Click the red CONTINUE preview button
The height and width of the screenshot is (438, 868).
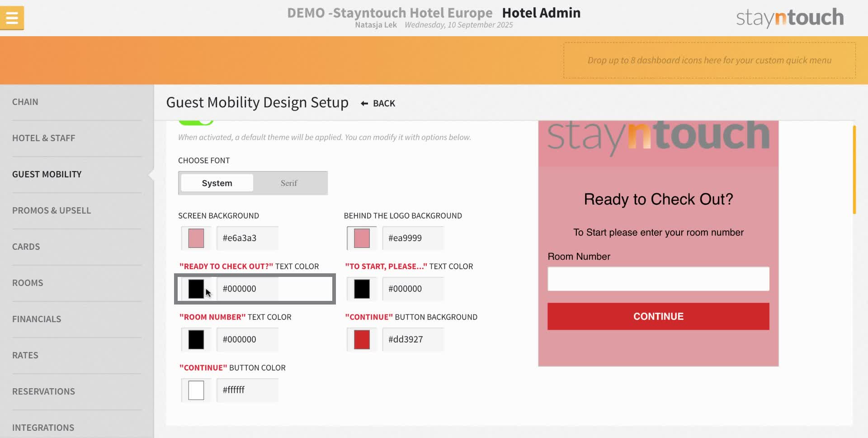click(658, 316)
